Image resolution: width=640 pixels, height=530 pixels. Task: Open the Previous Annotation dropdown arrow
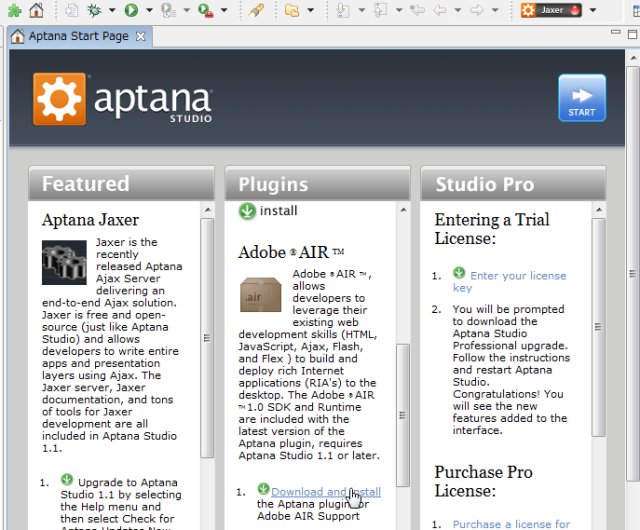(399, 10)
